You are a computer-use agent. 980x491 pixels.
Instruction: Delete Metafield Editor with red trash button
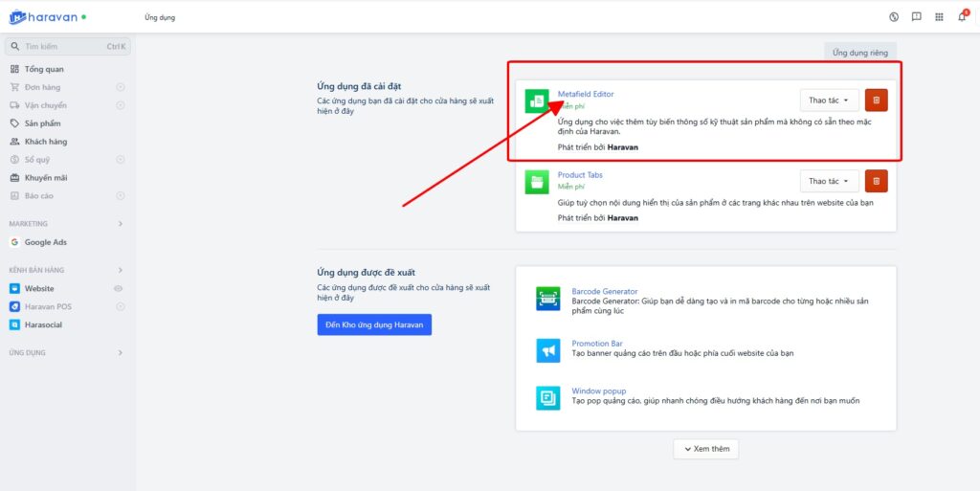876,100
